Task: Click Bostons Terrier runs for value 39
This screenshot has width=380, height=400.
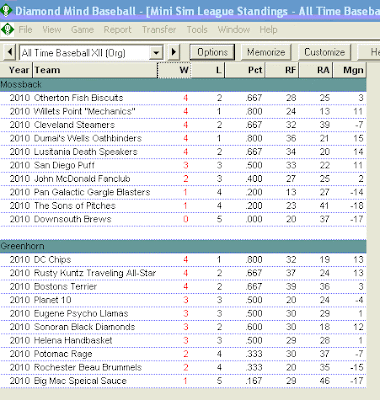Action: click(x=291, y=287)
